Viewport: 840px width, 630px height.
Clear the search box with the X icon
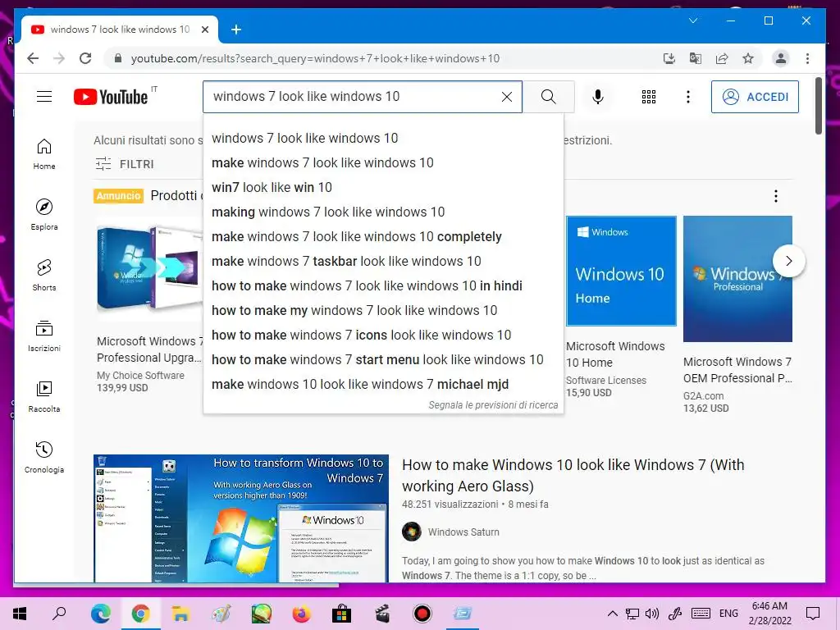506,97
